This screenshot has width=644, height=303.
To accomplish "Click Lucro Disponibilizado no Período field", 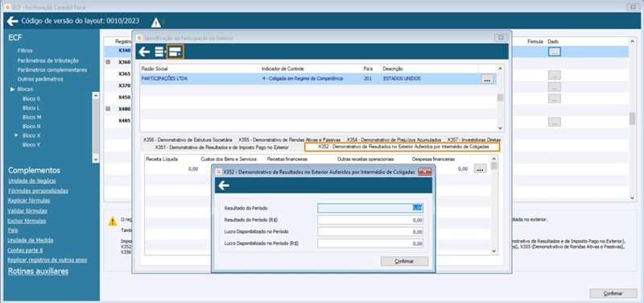I will point(370,232).
